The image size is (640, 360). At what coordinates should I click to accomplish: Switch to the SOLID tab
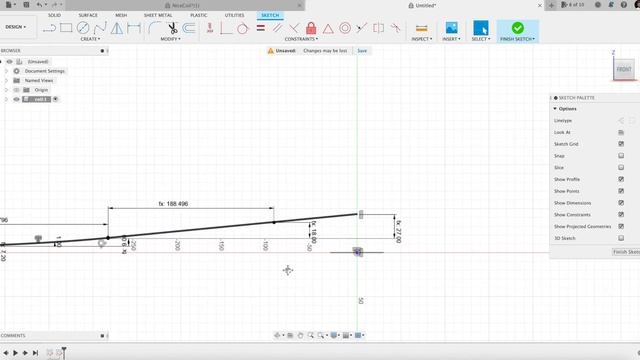click(x=54, y=15)
